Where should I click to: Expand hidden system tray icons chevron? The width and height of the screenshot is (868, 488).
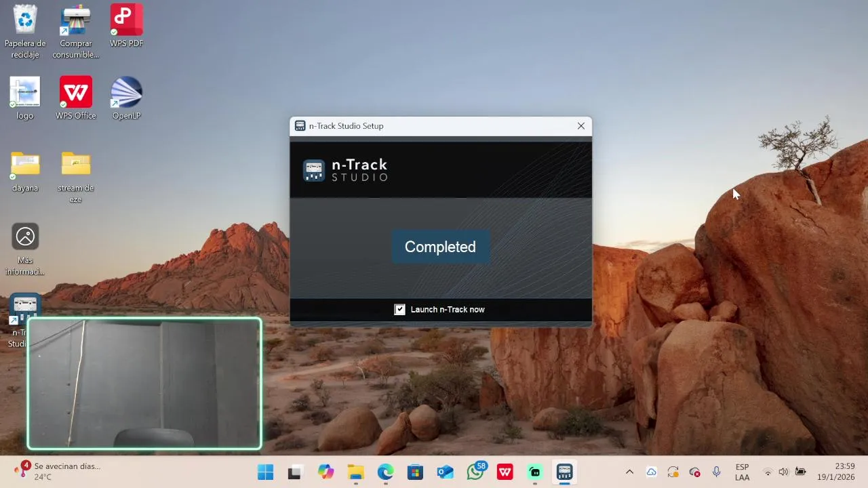[x=629, y=472]
